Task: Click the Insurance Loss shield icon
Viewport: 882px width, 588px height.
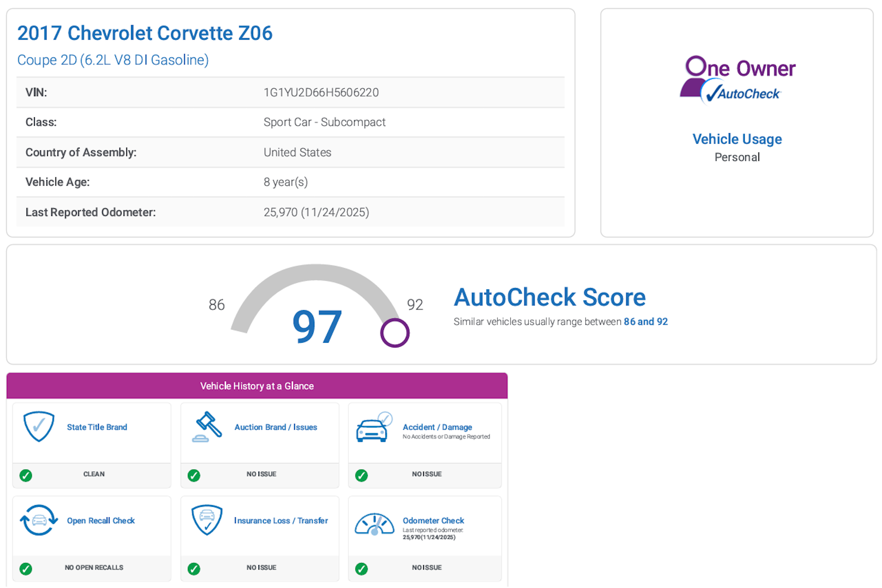Action: (x=207, y=520)
